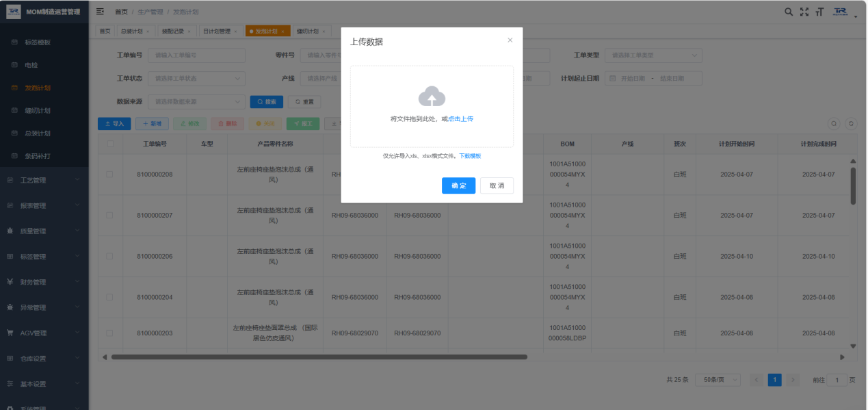Viewport: 868px width, 410px height.
Task: Open the 工单状态 dropdown
Action: (x=196, y=79)
